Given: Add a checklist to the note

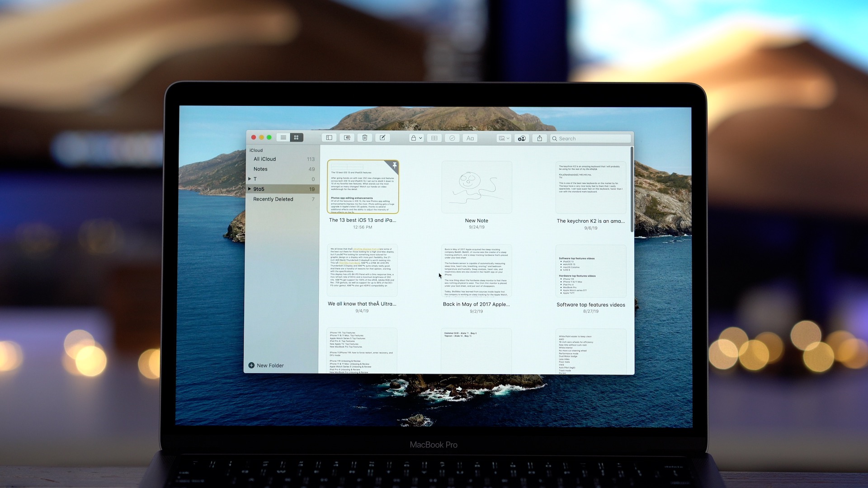Looking at the screenshot, I should [x=452, y=138].
